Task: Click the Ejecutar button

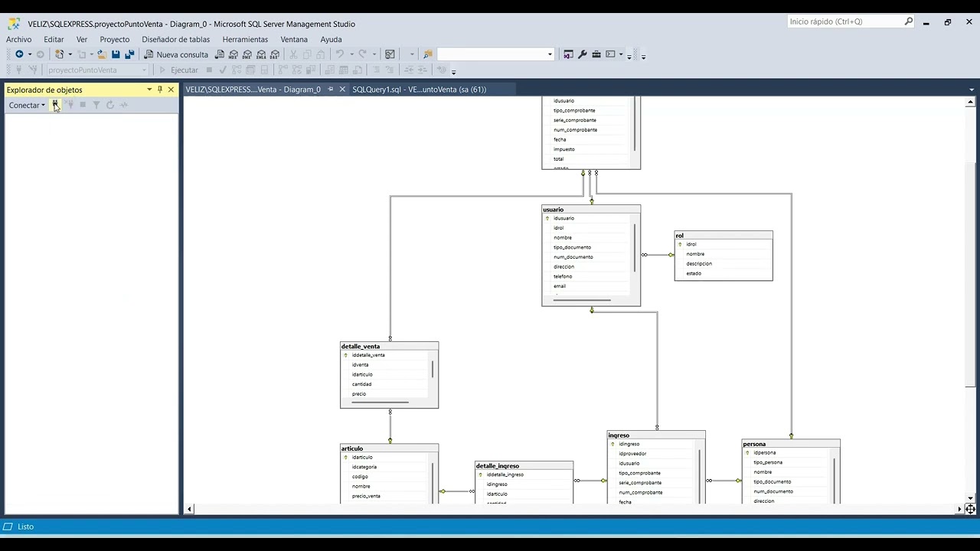Action: coord(178,70)
